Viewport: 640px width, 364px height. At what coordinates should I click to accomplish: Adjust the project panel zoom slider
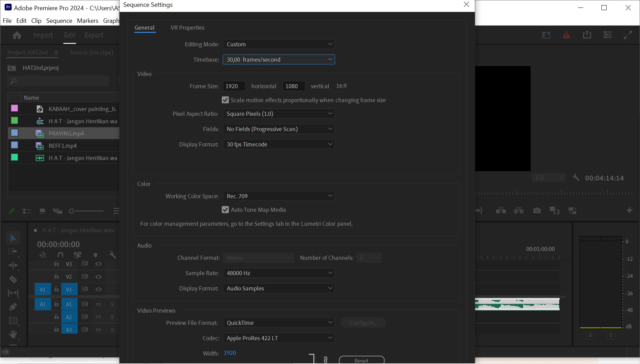click(86, 211)
